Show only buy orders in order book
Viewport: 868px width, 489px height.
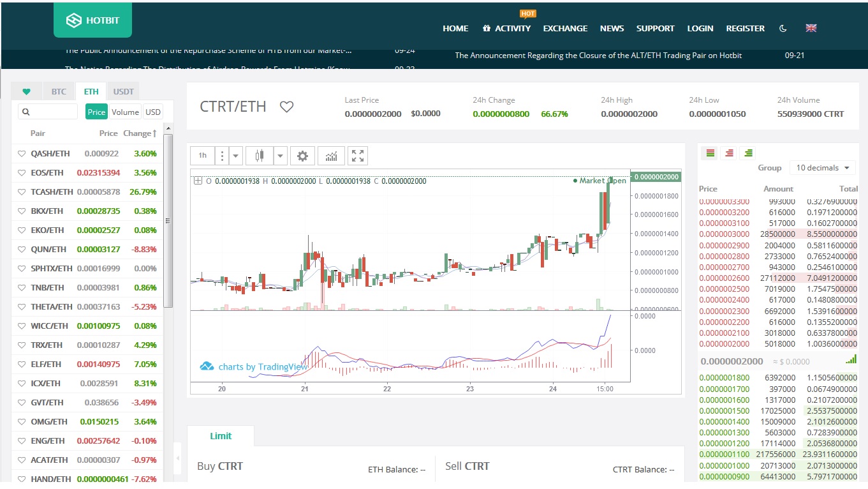pyautogui.click(x=748, y=153)
